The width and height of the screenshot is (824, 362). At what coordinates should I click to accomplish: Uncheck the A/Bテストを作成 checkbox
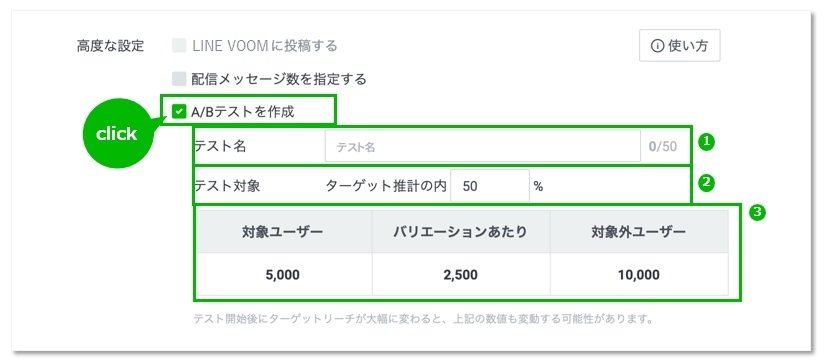point(179,111)
